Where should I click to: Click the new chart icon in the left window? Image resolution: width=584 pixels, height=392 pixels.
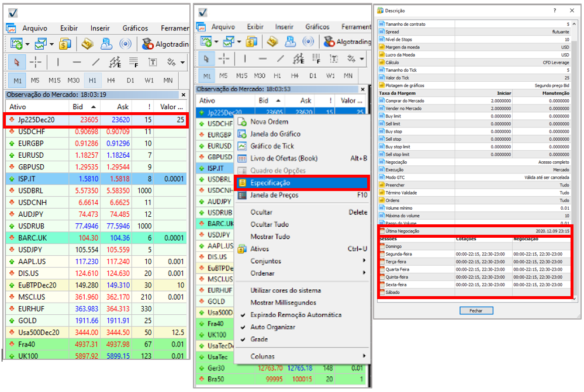click(16, 44)
